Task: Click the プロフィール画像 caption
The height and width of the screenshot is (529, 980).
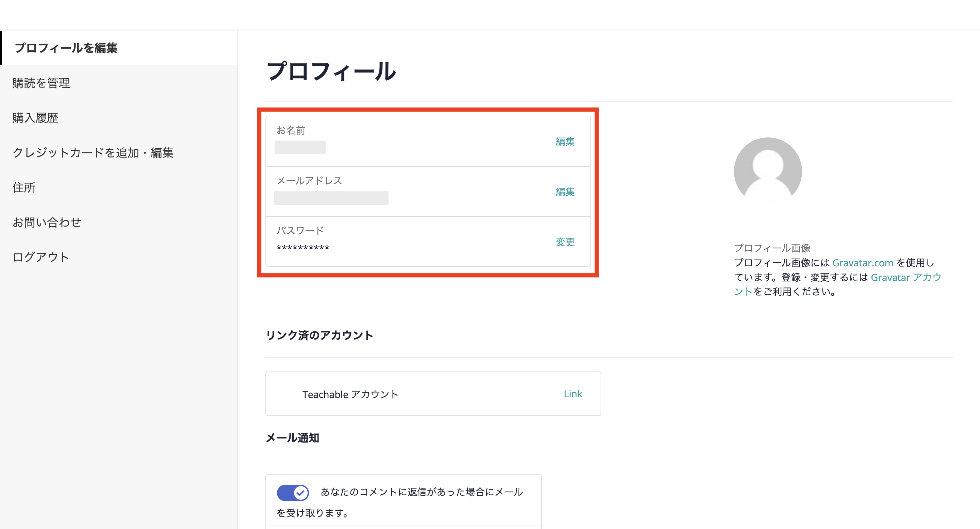Action: pos(772,248)
